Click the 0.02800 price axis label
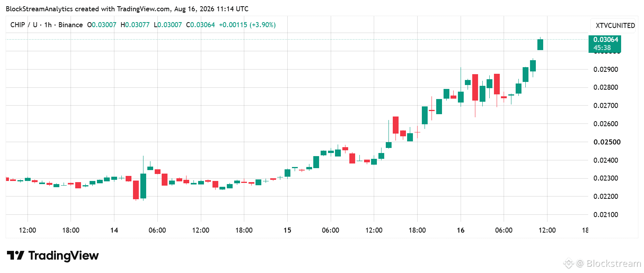Screen dimensions: 644x273 point(606,87)
